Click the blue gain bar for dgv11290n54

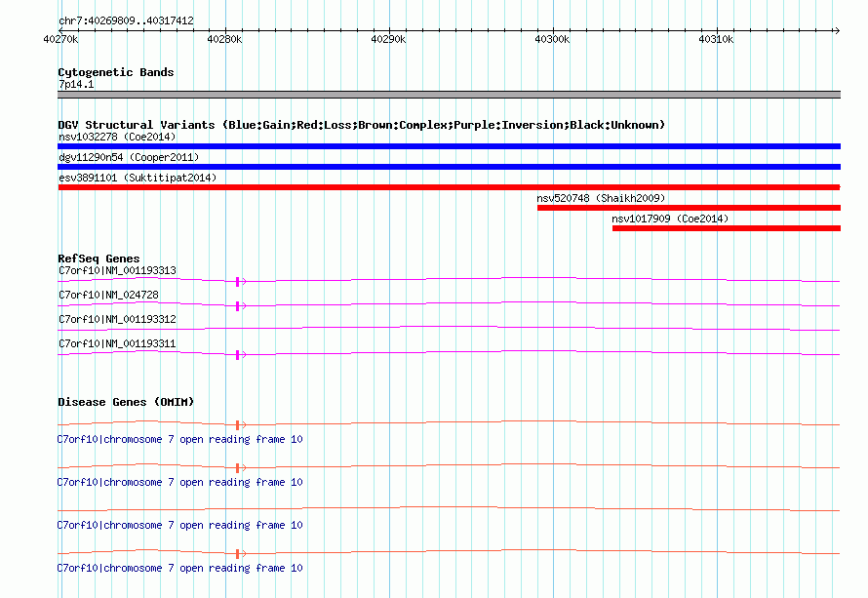(x=449, y=167)
